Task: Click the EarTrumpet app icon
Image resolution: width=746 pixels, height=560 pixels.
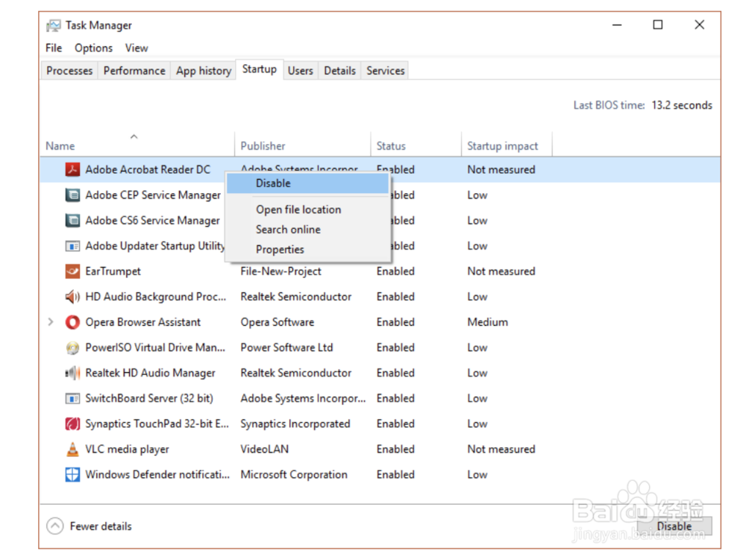Action: tap(72, 271)
